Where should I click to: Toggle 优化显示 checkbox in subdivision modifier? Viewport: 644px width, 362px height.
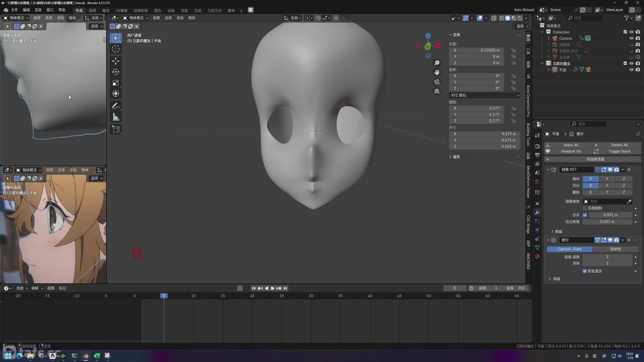pos(585,271)
